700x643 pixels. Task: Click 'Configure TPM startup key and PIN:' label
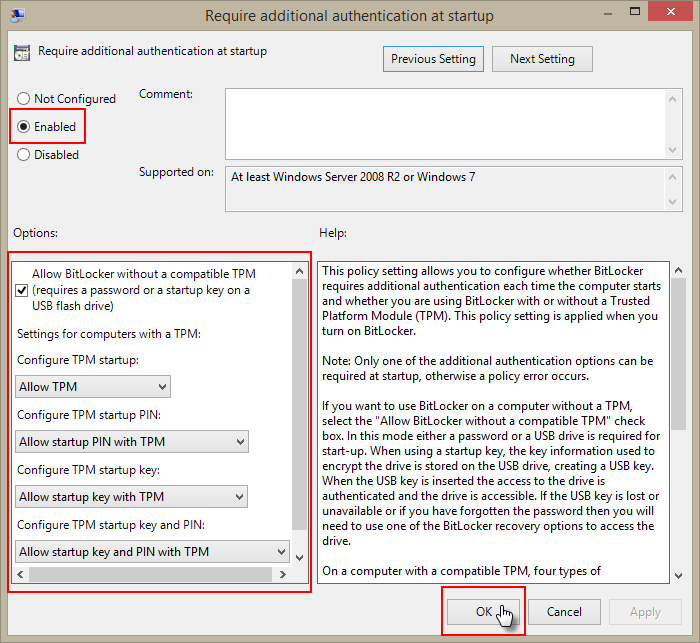click(x=111, y=525)
